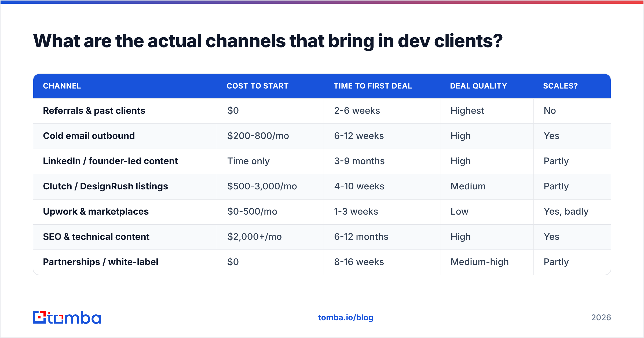
Task: Click the COST TO START column header
Action: [x=258, y=86]
